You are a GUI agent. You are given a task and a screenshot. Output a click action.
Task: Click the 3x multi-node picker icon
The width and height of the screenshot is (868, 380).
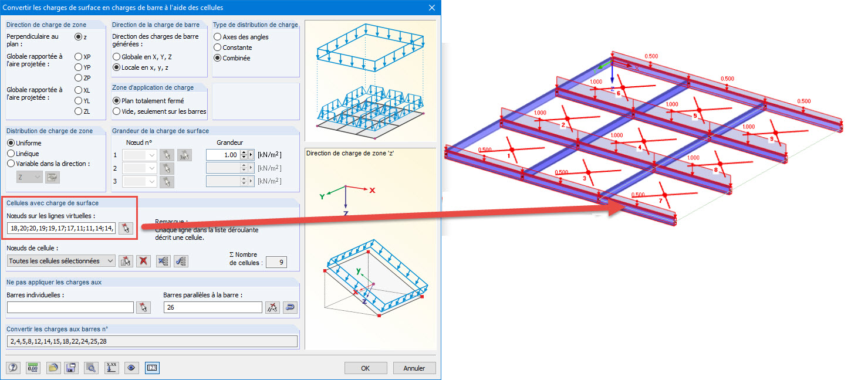185,155
